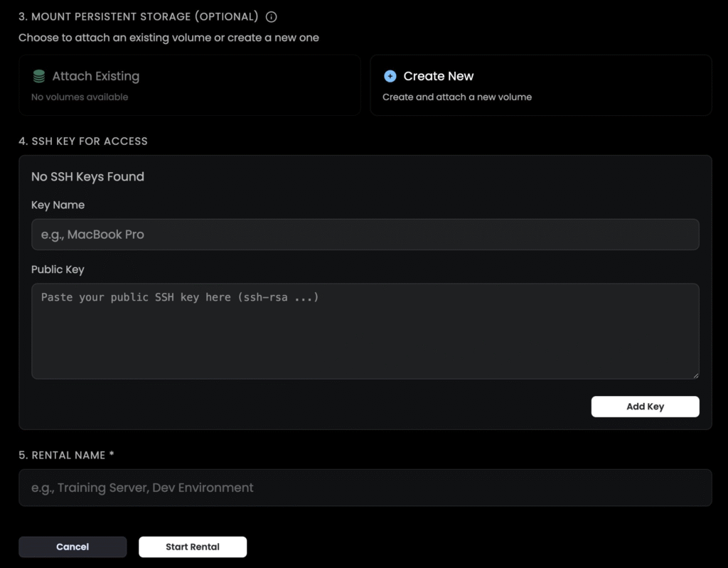Click the green database stack icon

[39, 76]
